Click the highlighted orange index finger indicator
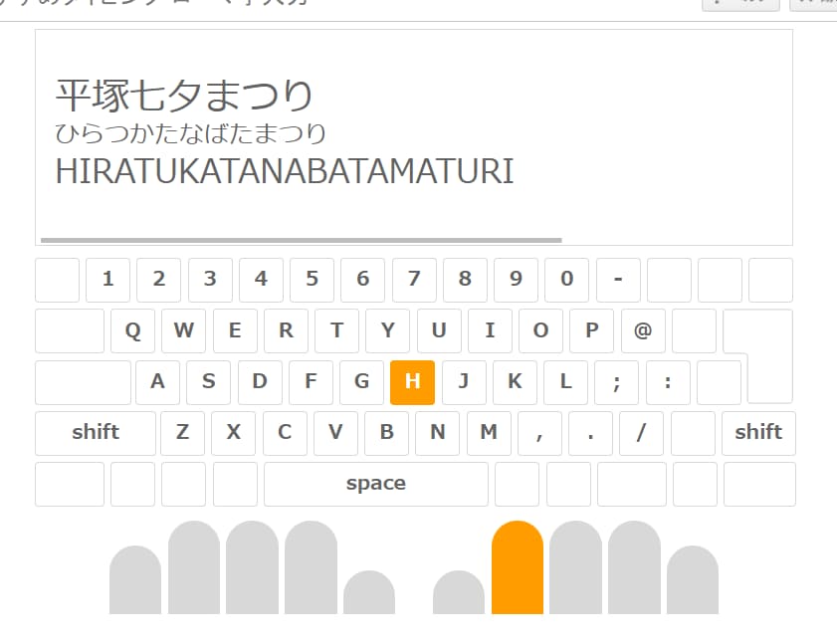Image resolution: width=837 pixels, height=644 pixels. [518, 567]
